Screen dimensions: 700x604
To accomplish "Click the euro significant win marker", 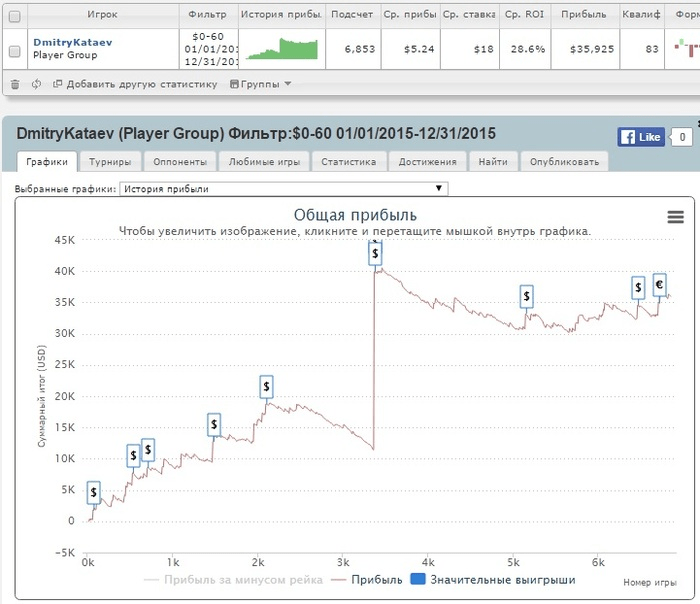I will pos(659,284).
